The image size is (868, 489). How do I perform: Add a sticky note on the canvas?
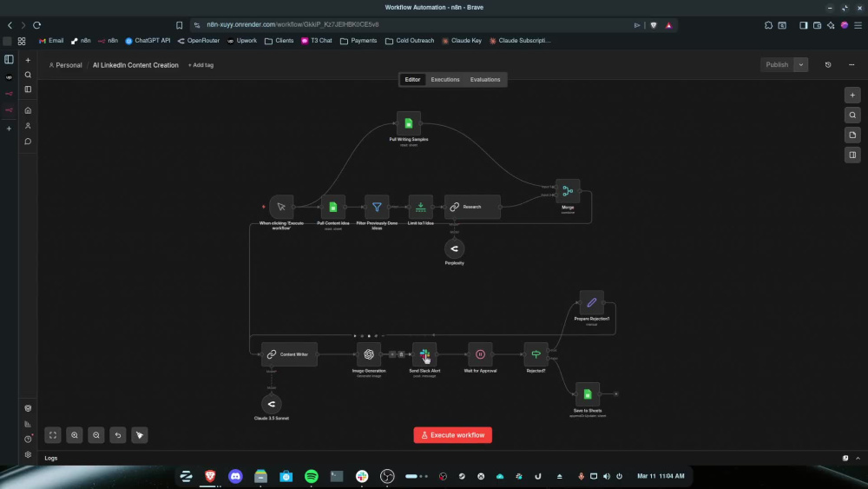tap(852, 135)
